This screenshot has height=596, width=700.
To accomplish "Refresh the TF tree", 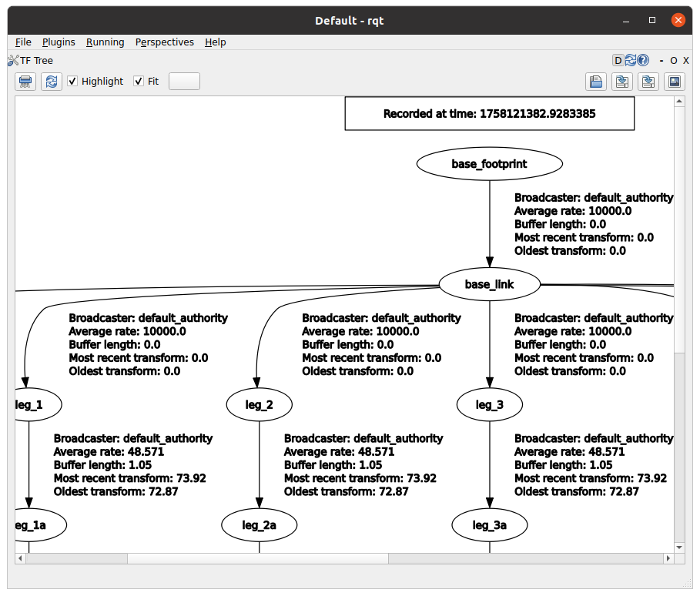I will [51, 81].
